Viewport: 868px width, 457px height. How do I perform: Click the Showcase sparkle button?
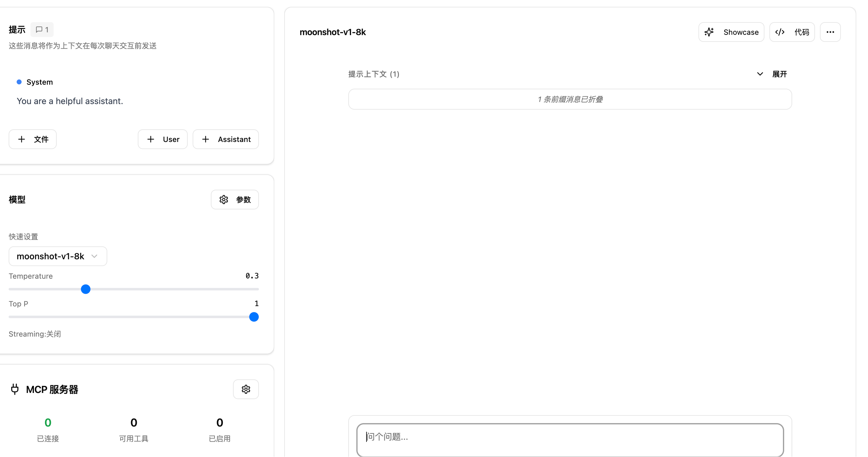[x=731, y=32]
